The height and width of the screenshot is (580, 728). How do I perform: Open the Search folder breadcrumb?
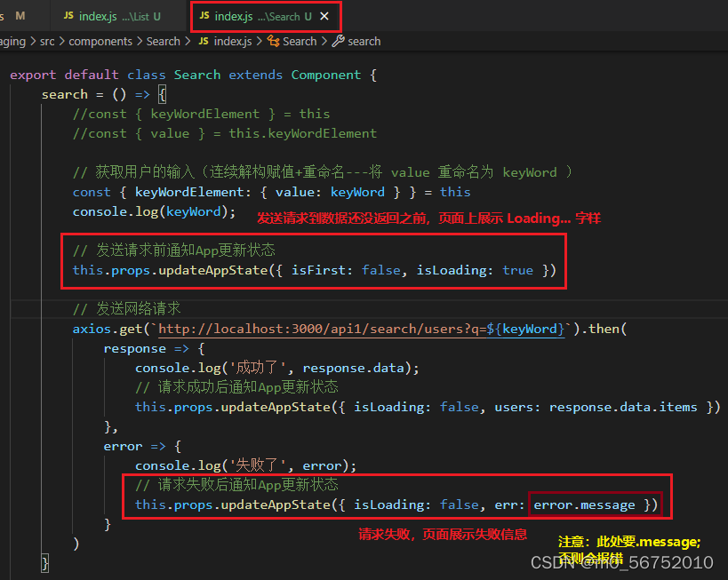[163, 41]
